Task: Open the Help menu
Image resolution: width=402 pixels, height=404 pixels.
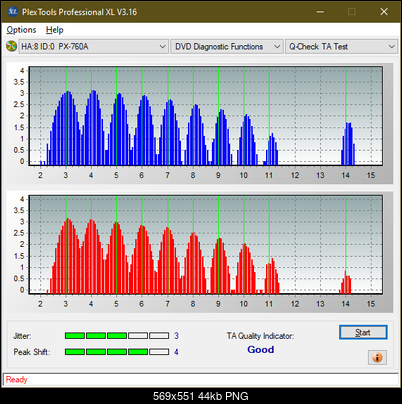Action: [55, 30]
